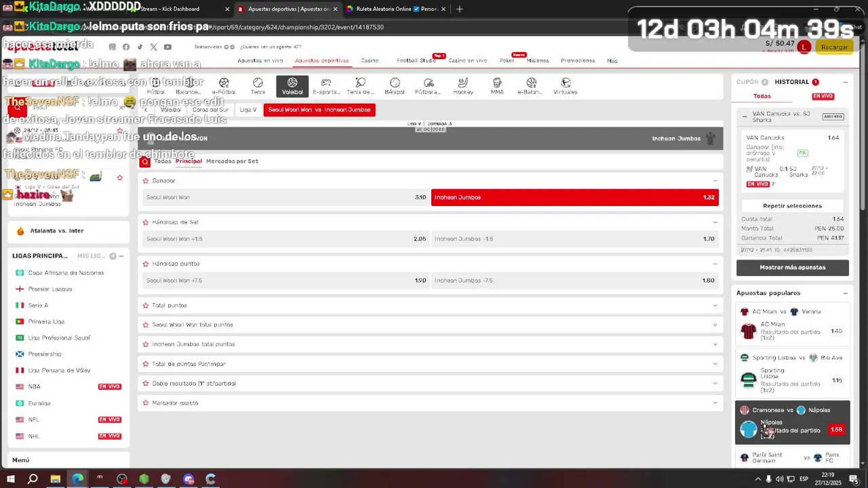Open the Facebook social icon
868x488 pixels.
click(x=126, y=47)
